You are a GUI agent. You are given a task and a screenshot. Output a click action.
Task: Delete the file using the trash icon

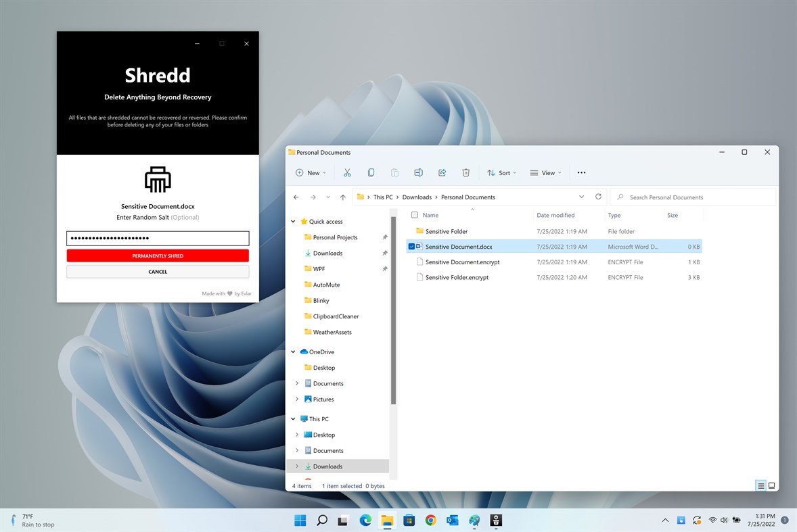(465, 172)
